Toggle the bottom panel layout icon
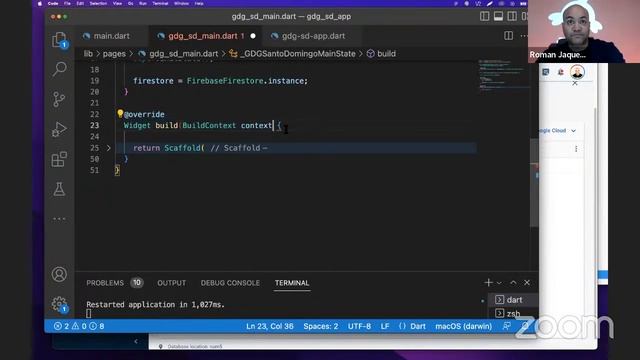This screenshot has width=640, height=360. coord(498,16)
